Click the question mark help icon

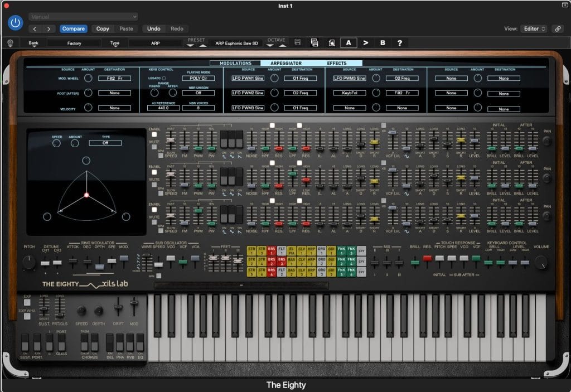[400, 42]
